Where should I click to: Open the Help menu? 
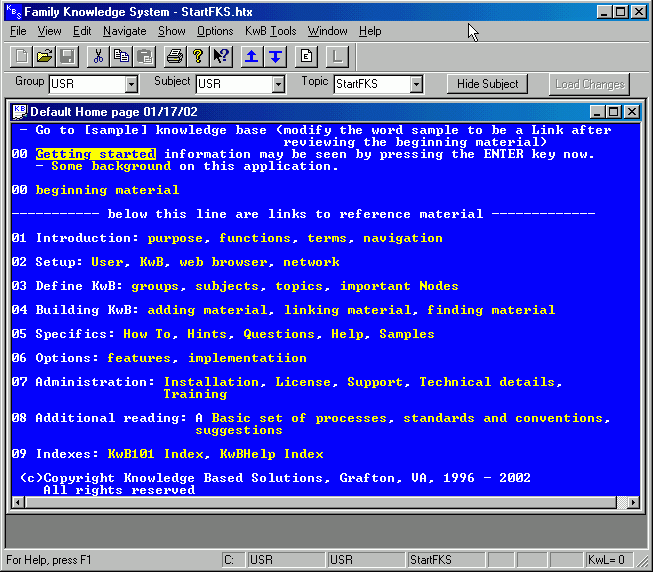(x=370, y=31)
